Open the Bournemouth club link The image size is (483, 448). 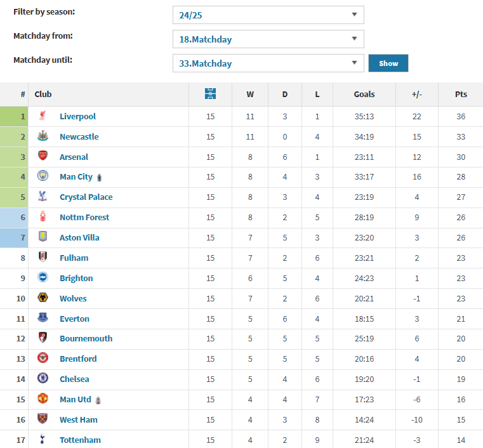tap(86, 338)
